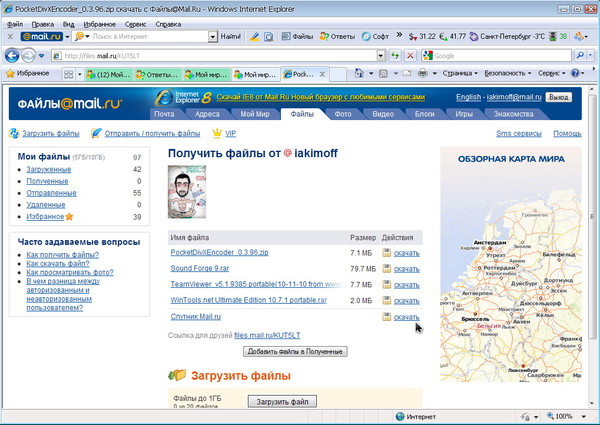The width and height of the screenshot is (600, 425).
Task: Click download icon for PocketDivXEncoder row
Action: (386, 252)
